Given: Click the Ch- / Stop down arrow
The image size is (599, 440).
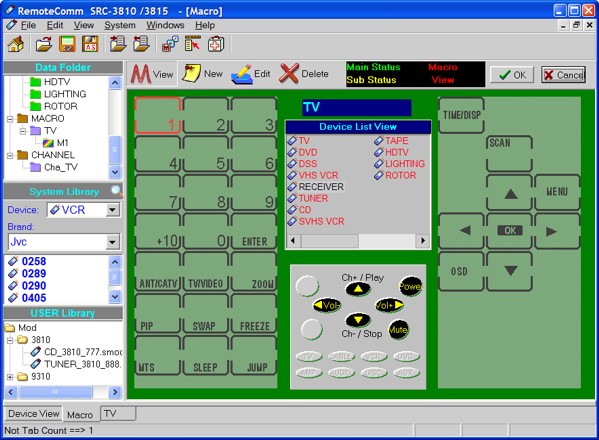Looking at the screenshot, I should 358,320.
